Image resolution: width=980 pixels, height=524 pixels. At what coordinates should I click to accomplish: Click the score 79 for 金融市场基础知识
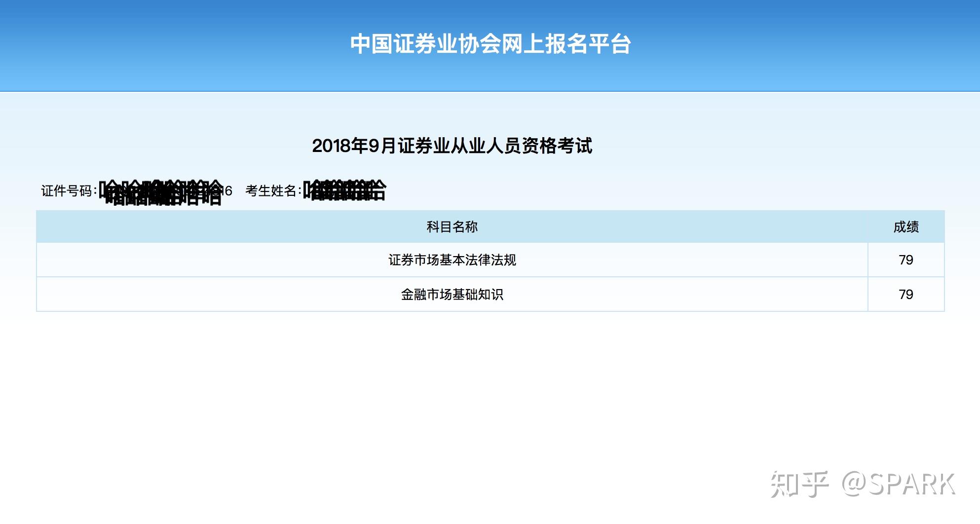(906, 295)
